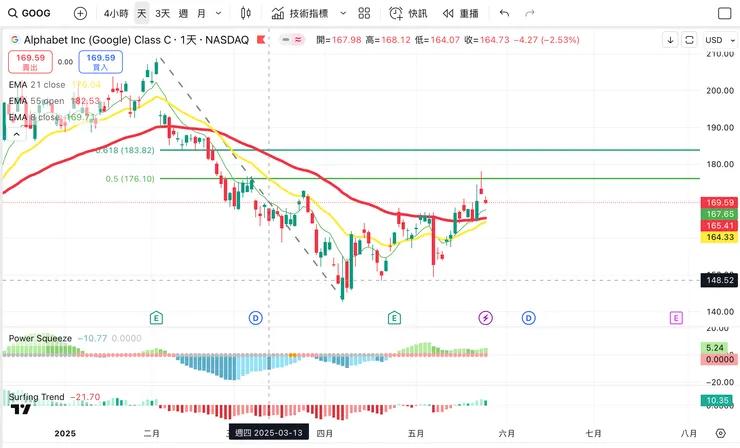Select the 天 daily timeframe
The image size is (740, 448).
coord(142,13)
